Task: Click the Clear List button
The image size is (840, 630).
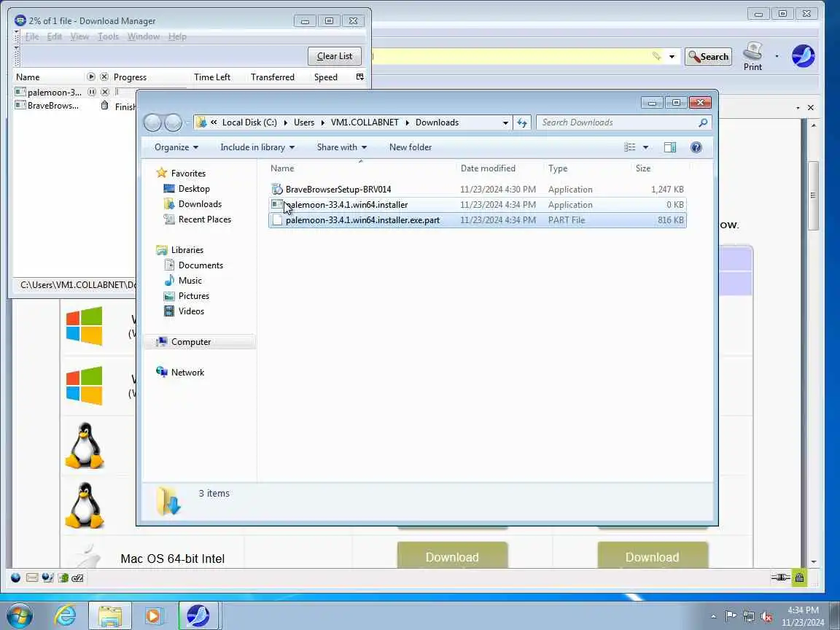Action: point(335,56)
